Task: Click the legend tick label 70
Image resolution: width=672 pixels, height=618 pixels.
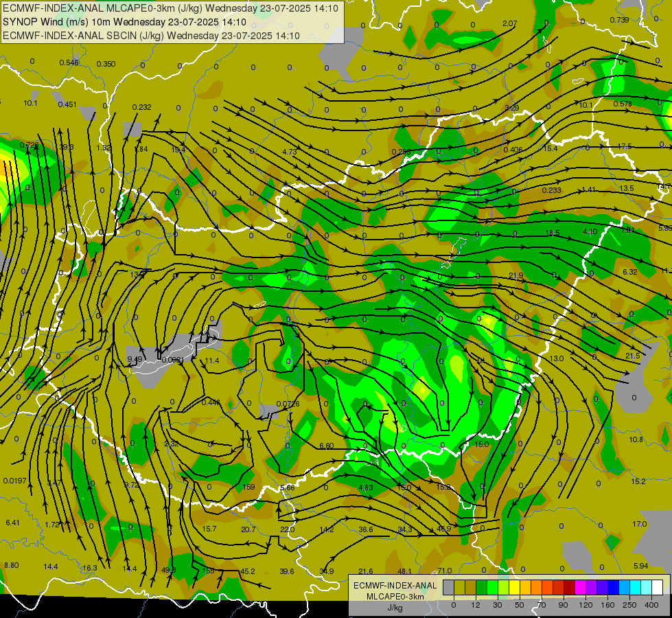Action: point(542,605)
